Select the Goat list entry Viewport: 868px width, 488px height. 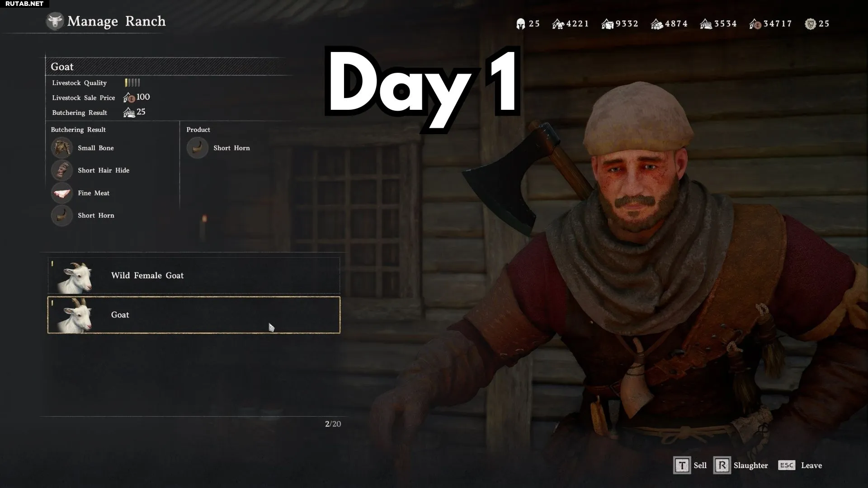[194, 315]
